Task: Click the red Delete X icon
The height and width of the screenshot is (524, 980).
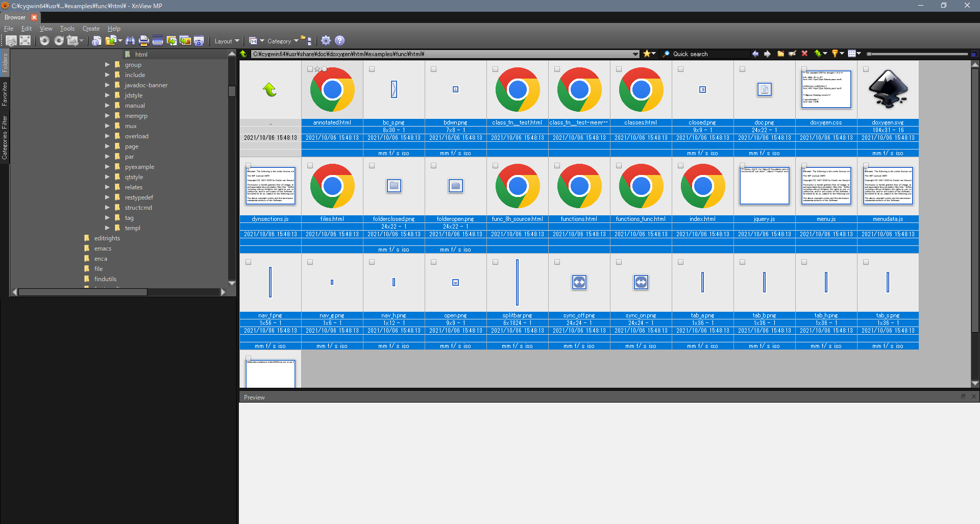Action: click(x=805, y=54)
